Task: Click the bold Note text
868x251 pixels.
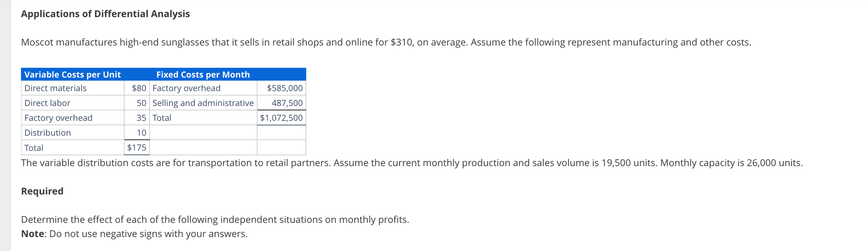Action: point(32,233)
